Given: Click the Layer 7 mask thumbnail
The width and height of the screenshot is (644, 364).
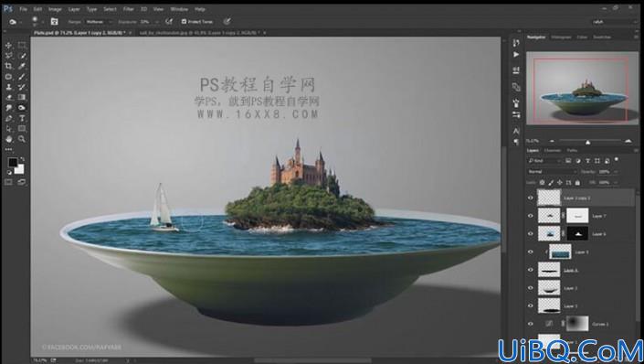Looking at the screenshot, I should 577,216.
